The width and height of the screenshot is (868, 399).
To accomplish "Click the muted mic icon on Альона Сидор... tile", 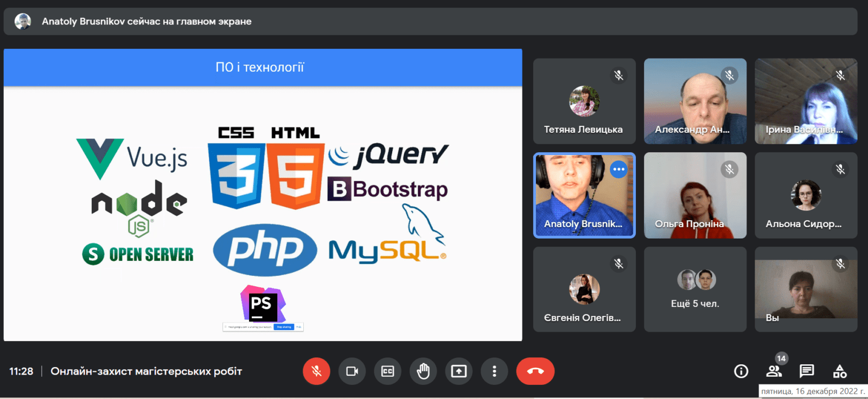I will pos(840,170).
